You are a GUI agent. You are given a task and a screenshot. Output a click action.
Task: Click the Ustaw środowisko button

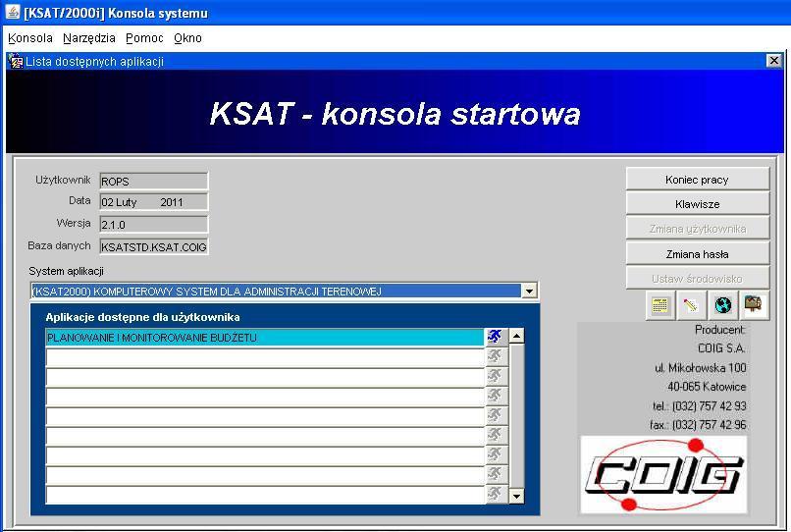(697, 278)
